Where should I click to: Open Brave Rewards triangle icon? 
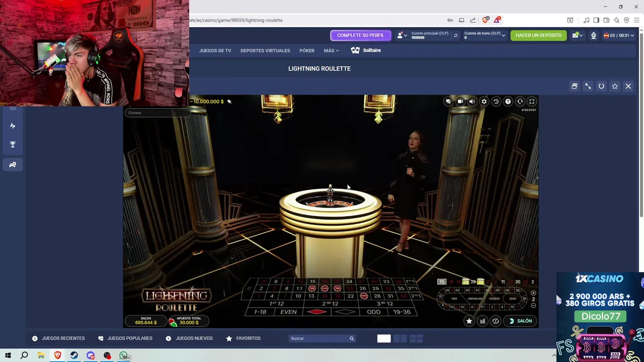[x=497, y=20]
